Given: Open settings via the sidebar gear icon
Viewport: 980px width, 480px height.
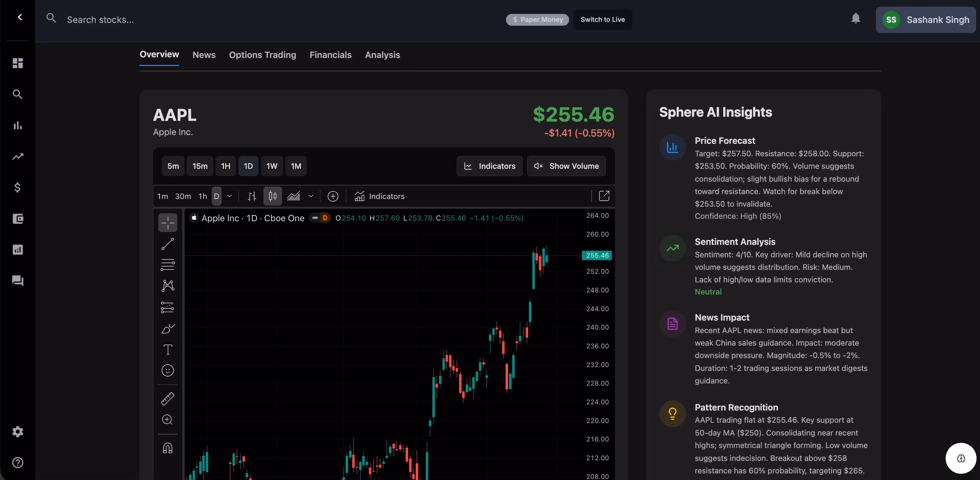Looking at the screenshot, I should pos(17,432).
